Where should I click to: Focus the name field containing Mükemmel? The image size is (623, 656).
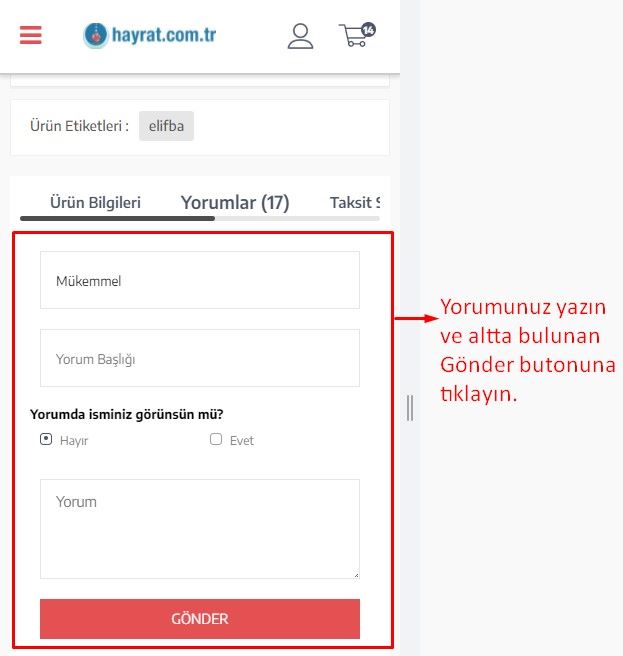point(200,280)
